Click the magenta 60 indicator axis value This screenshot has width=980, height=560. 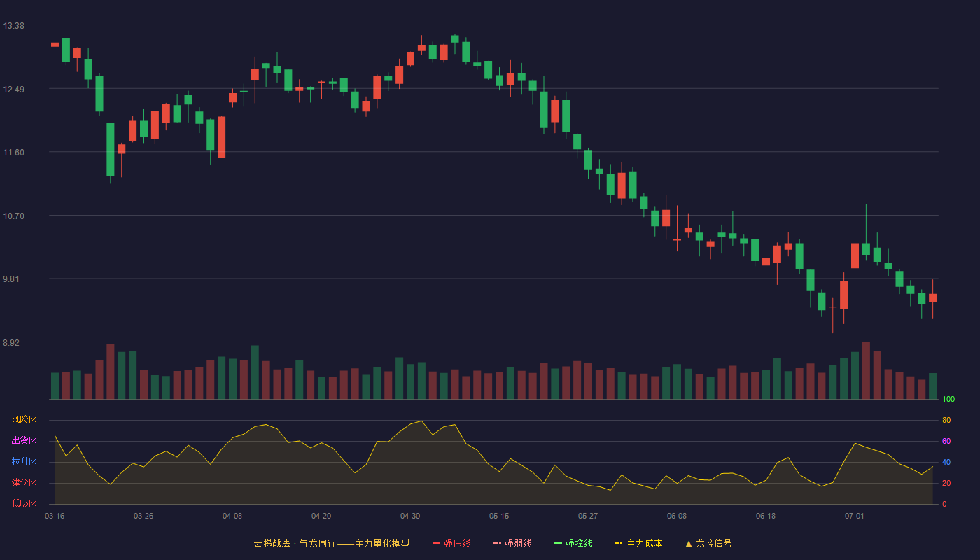click(x=946, y=441)
